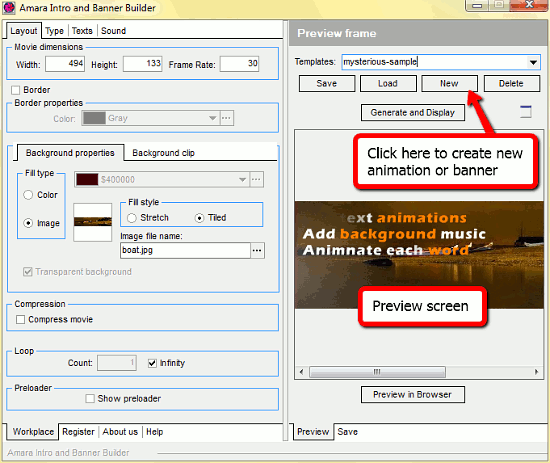
Task: Click the 'Preview frame' heading text
Action: pos(337,33)
